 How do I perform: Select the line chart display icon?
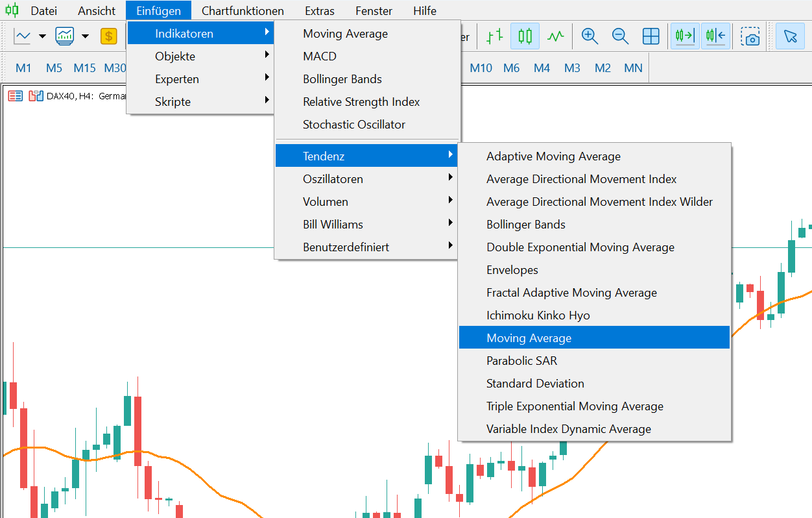[556, 36]
